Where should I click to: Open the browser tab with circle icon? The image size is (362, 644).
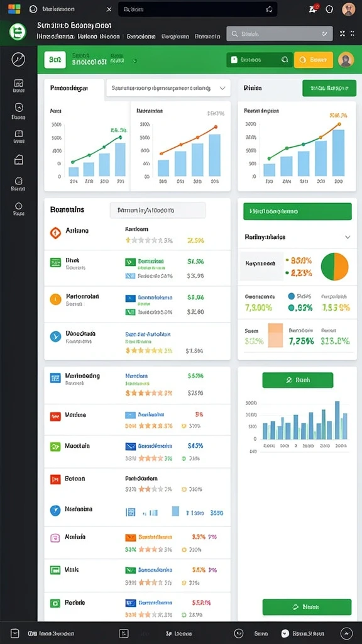pos(70,9)
